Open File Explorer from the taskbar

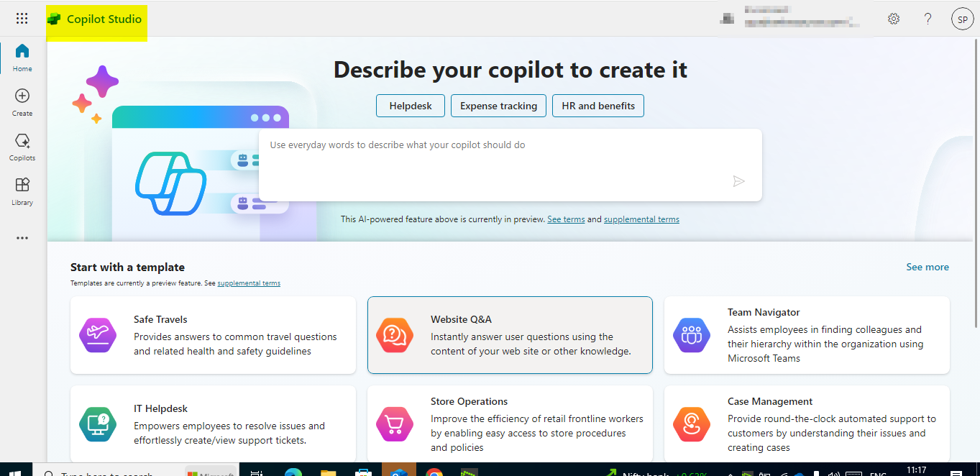[x=328, y=472]
